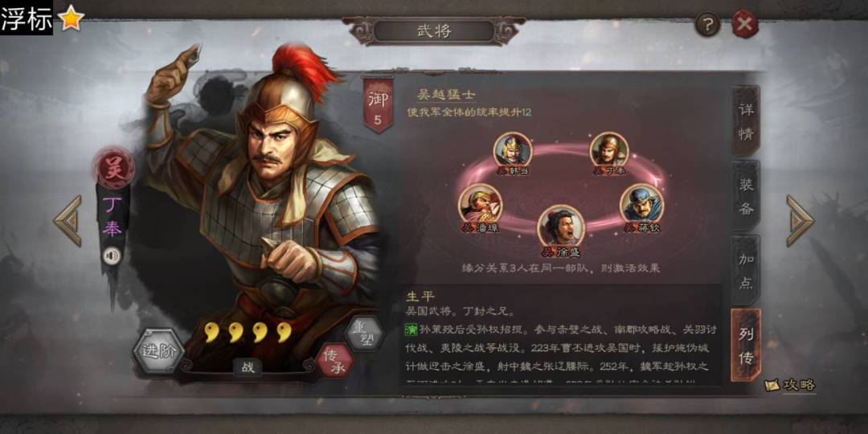Click the 浮标 star icon
Screen dimensions: 868x434
(71, 18)
